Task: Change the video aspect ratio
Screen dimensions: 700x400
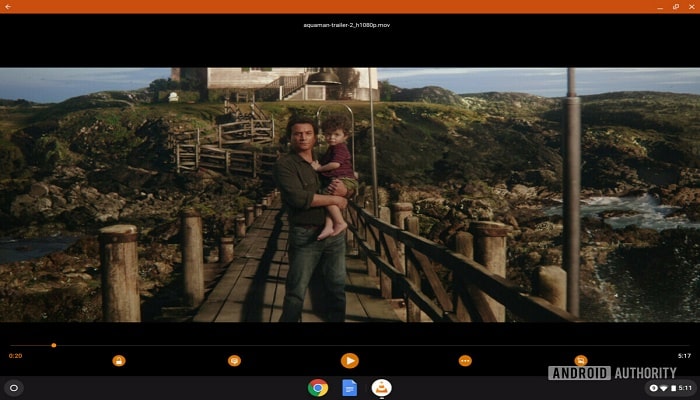Action: [581, 360]
